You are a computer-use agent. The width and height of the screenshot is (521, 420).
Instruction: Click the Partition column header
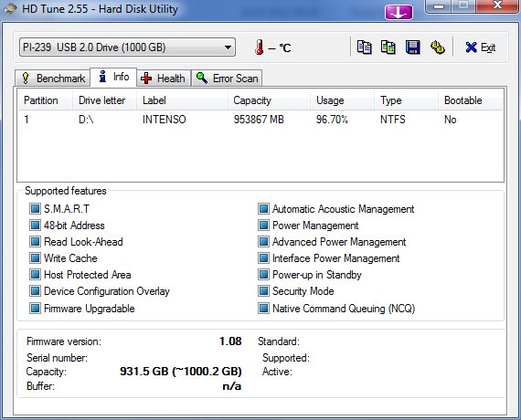(45, 100)
